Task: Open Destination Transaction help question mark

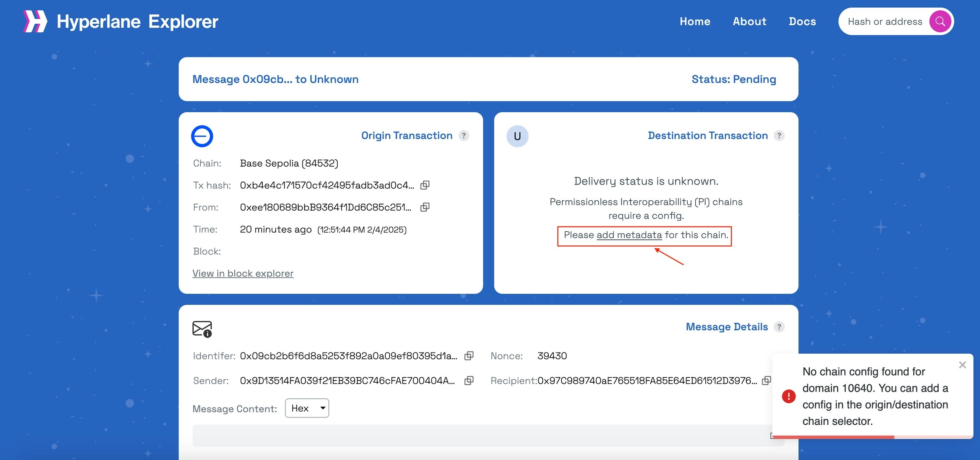Action: 779,136
